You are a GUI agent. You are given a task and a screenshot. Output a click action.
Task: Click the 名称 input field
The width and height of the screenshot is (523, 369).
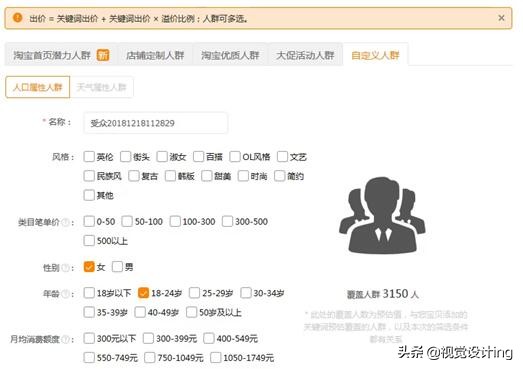pos(156,123)
